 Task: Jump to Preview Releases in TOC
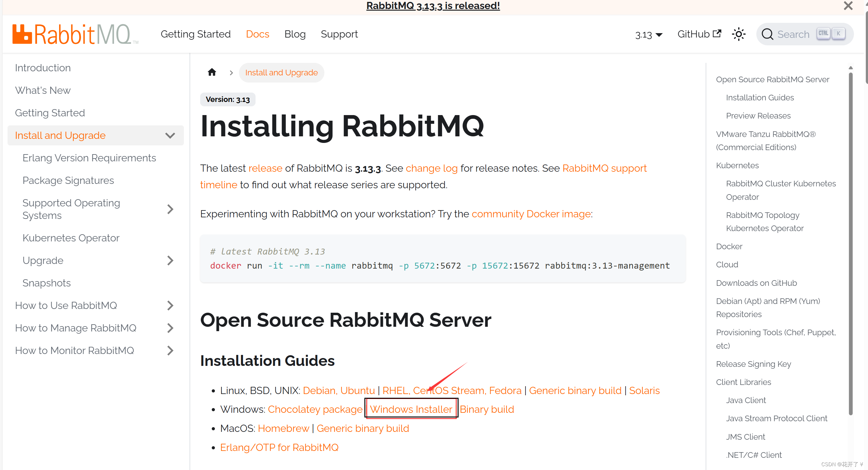tap(758, 116)
